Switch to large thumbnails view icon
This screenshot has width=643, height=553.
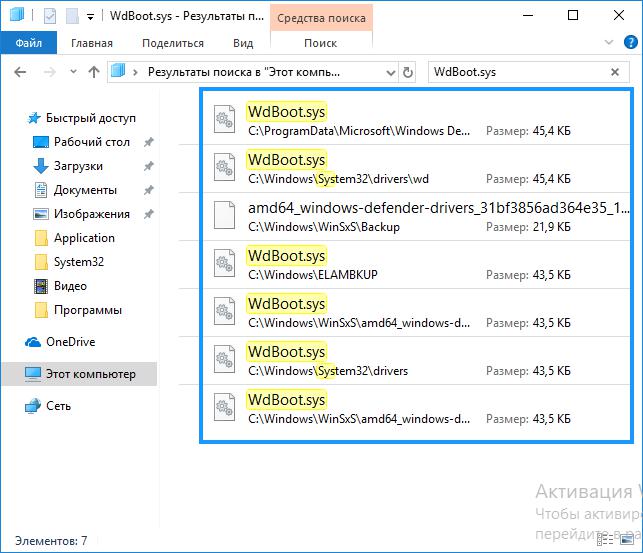(x=627, y=539)
